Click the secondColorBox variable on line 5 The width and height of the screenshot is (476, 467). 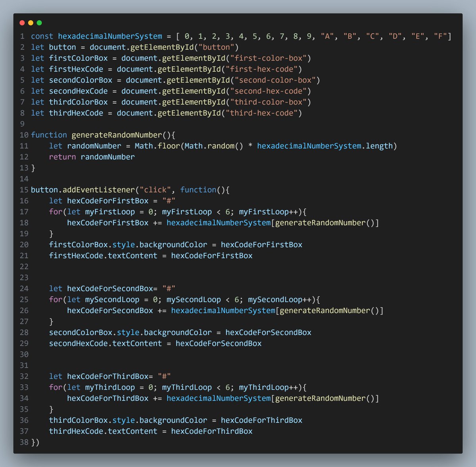[81, 80]
